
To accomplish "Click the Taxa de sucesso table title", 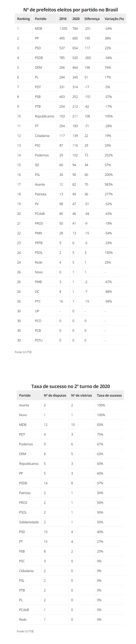I will click(x=70, y=386).
